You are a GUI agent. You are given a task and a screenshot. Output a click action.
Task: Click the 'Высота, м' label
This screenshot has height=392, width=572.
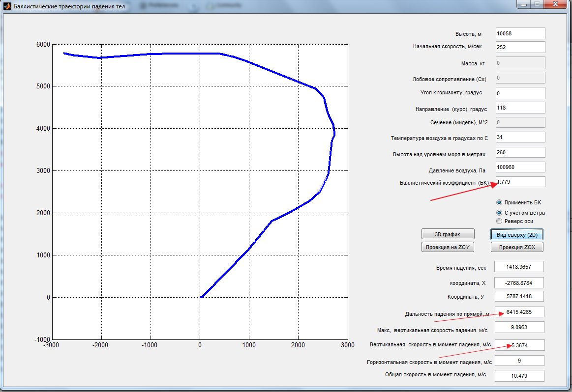click(468, 34)
